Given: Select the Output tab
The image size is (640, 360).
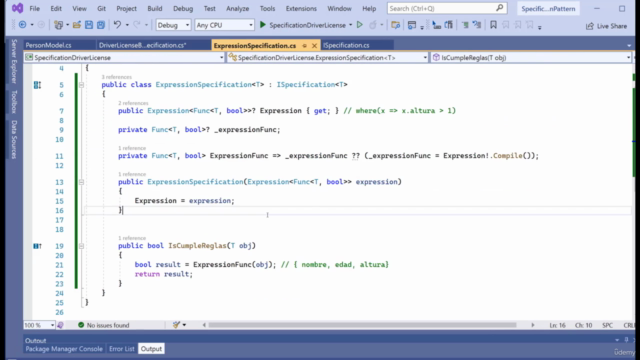Looking at the screenshot, I should point(151,349).
